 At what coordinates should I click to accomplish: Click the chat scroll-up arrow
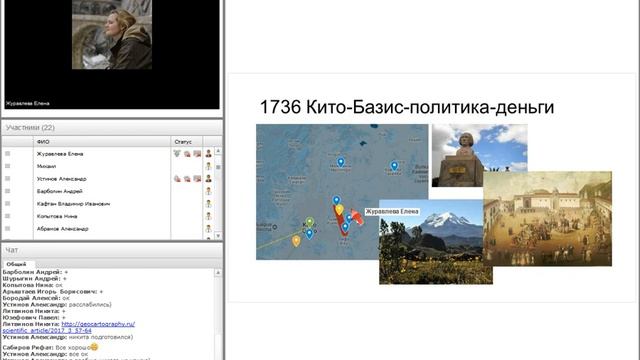[x=218, y=272]
